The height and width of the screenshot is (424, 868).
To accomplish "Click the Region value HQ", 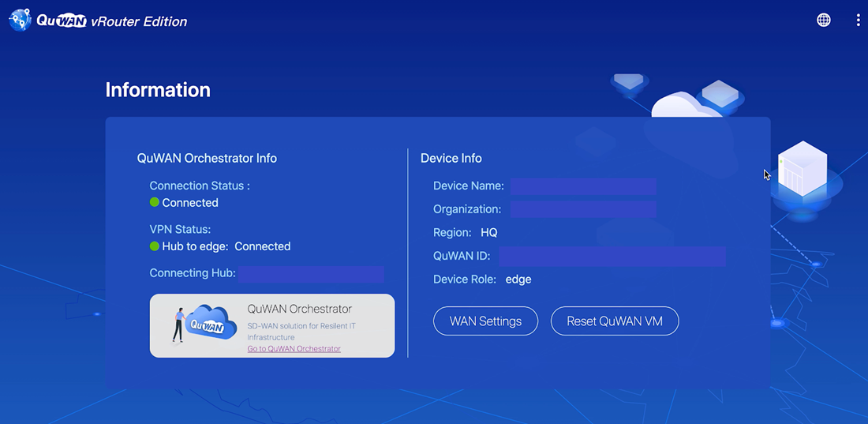I will coord(489,233).
